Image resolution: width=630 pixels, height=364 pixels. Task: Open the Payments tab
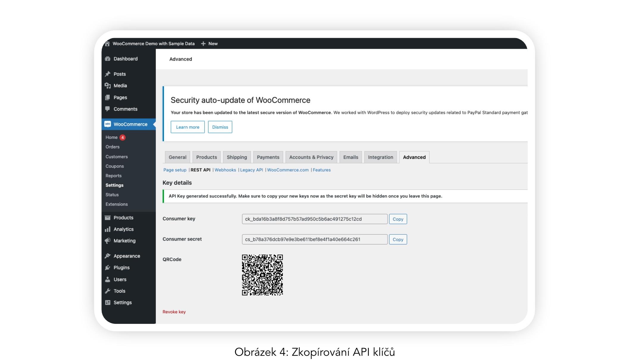[268, 157]
